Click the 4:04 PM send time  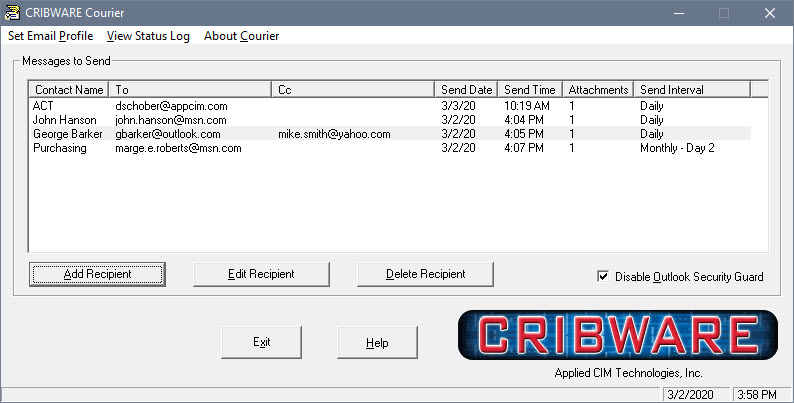[524, 120]
